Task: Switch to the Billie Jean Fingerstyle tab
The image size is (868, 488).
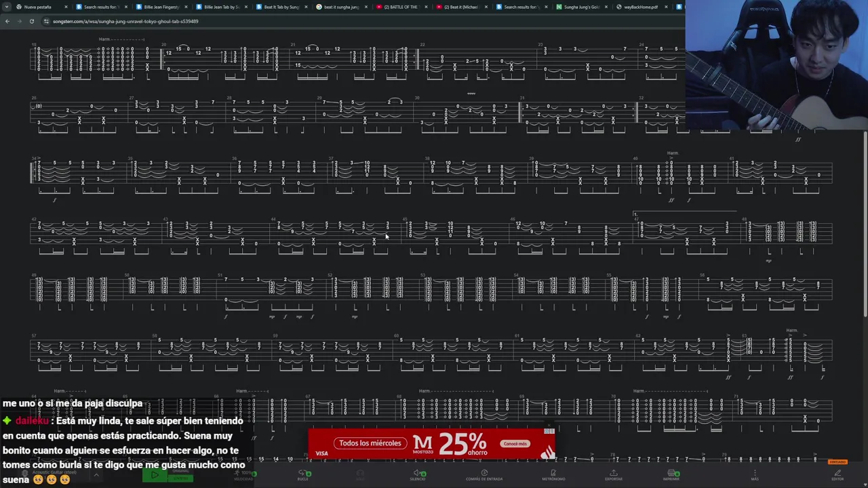Action: click(x=161, y=7)
